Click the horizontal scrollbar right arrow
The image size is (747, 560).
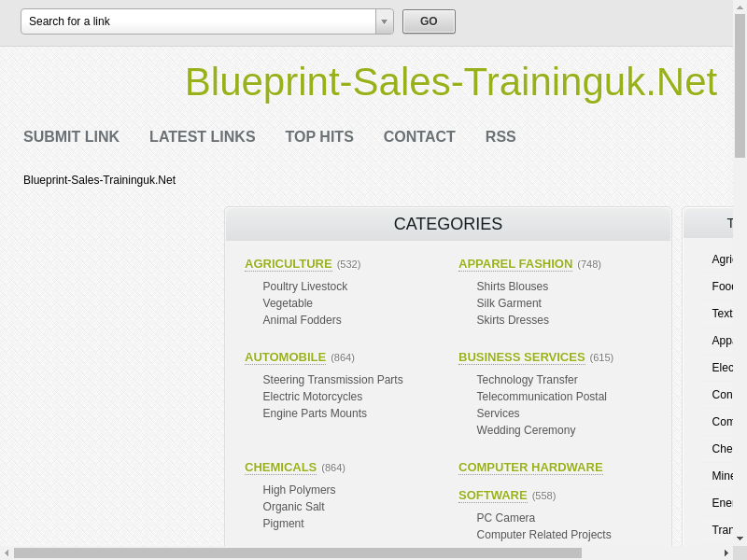coord(726,553)
